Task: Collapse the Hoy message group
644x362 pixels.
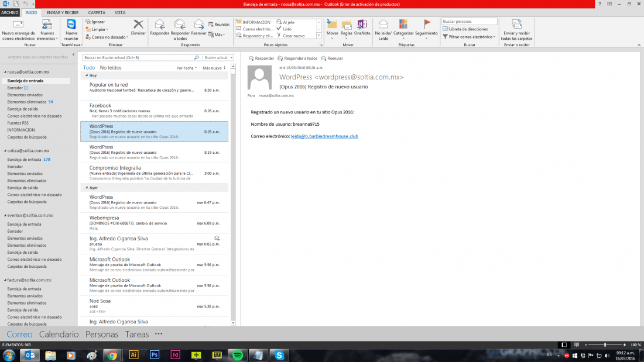Action: pos(87,75)
